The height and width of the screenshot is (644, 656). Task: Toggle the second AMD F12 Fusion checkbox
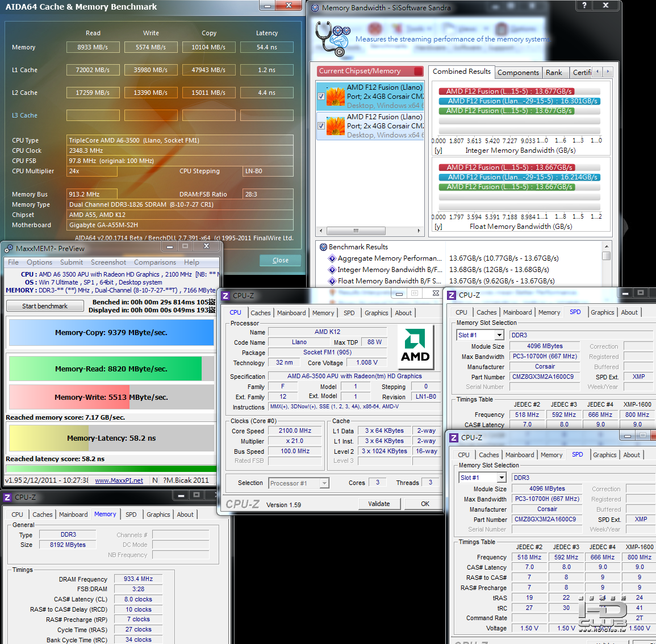pos(321,126)
